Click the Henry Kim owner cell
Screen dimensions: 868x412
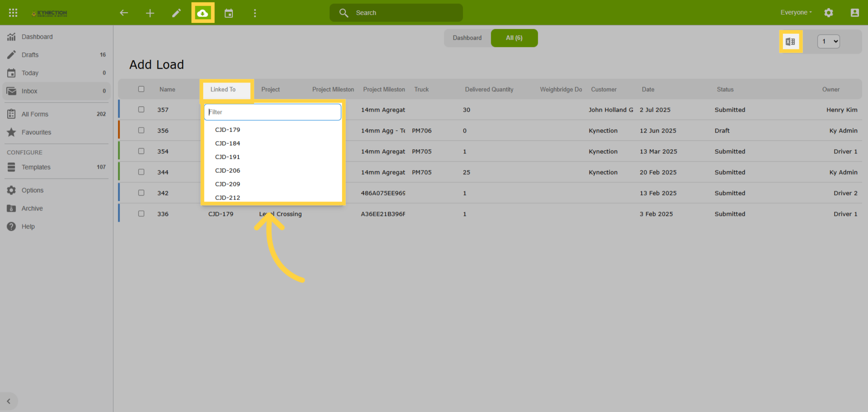(842, 110)
